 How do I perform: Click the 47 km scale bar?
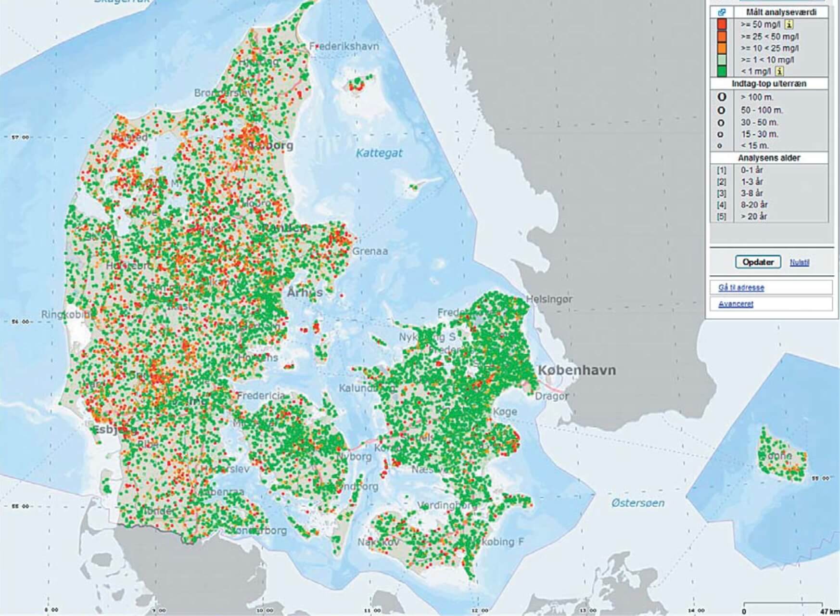[783, 603]
